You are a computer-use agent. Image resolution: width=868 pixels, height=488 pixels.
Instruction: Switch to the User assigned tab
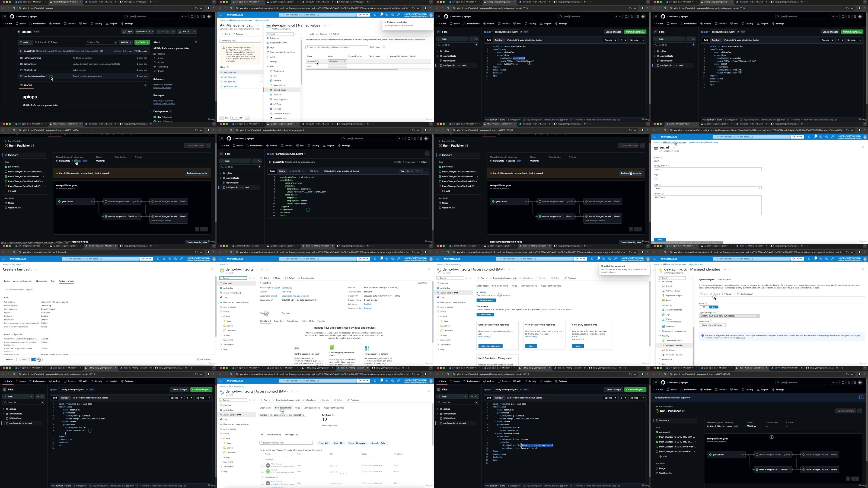tap(724, 280)
